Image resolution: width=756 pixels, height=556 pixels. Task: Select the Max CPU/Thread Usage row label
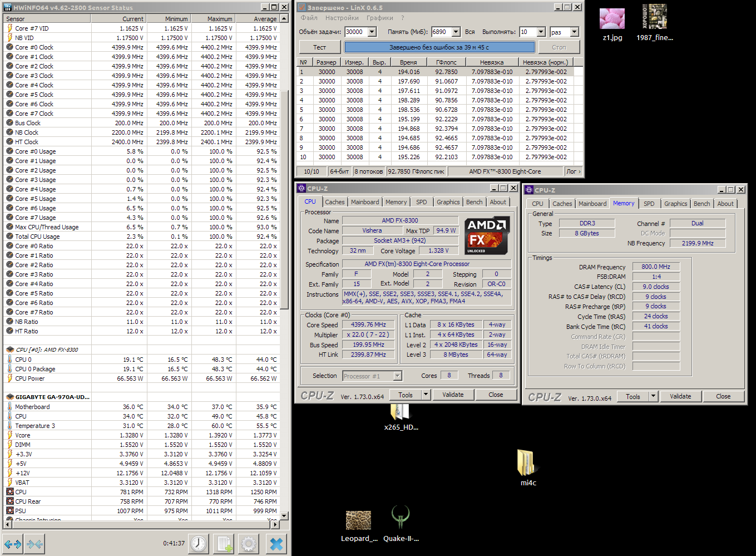(47, 227)
